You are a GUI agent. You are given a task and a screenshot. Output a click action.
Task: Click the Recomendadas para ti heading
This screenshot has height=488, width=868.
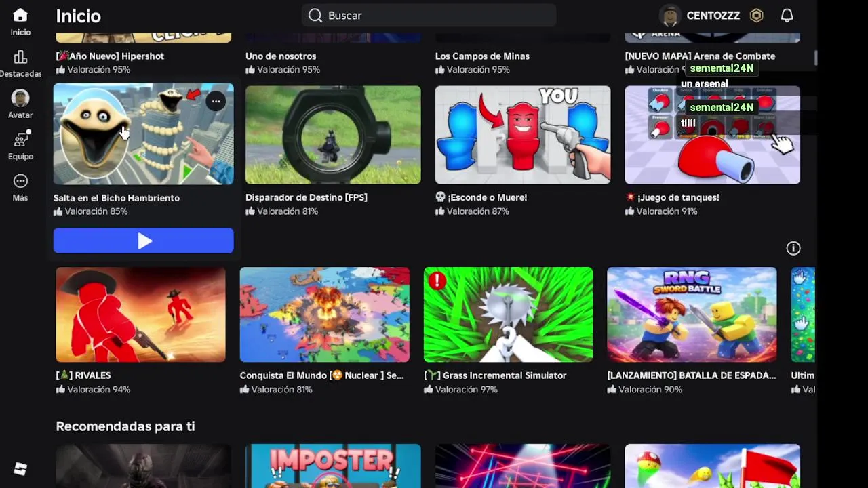(x=125, y=426)
